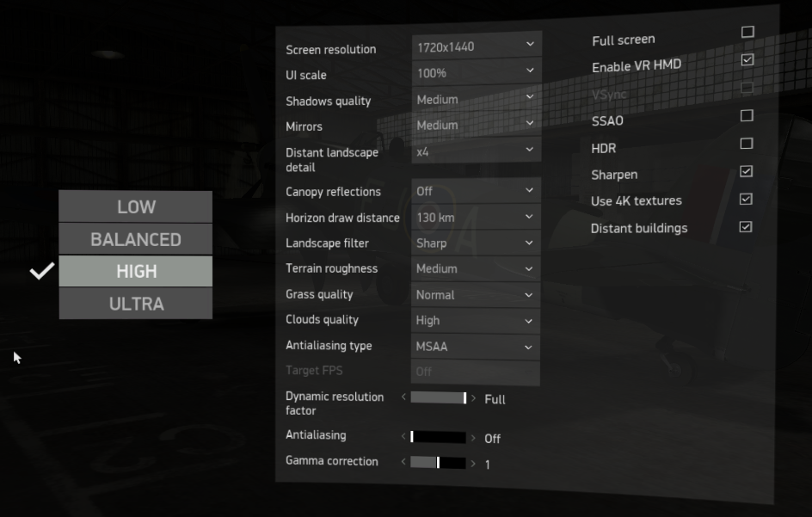
Task: Open Distant landscape detail dropdown
Action: pyautogui.click(x=477, y=151)
